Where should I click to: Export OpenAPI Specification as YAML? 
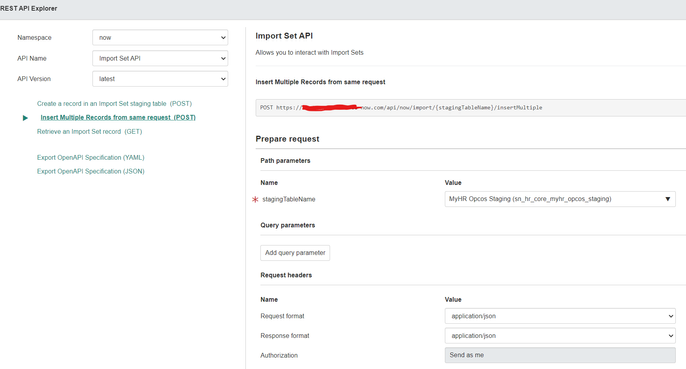click(x=91, y=158)
